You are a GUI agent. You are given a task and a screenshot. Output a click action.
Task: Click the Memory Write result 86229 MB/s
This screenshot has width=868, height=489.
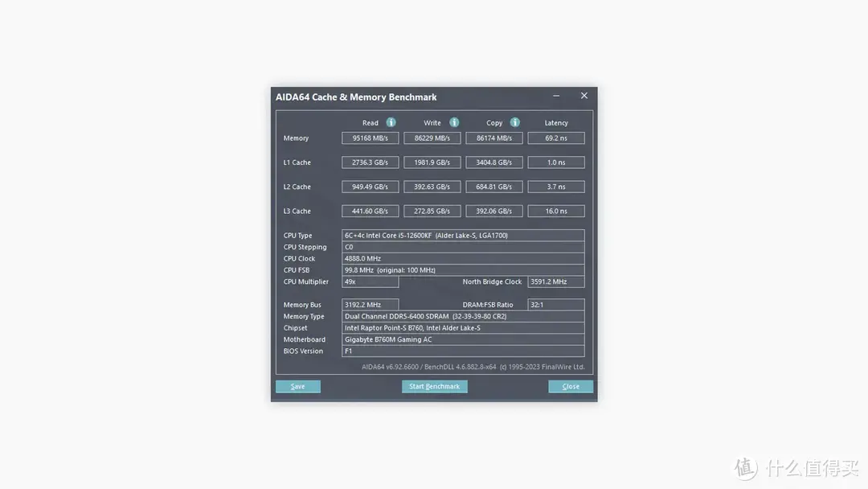coord(432,138)
